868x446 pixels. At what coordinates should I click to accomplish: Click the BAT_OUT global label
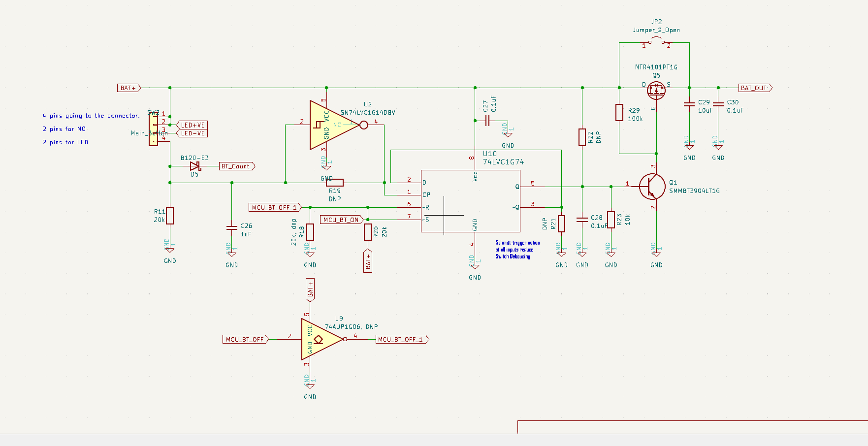[755, 88]
